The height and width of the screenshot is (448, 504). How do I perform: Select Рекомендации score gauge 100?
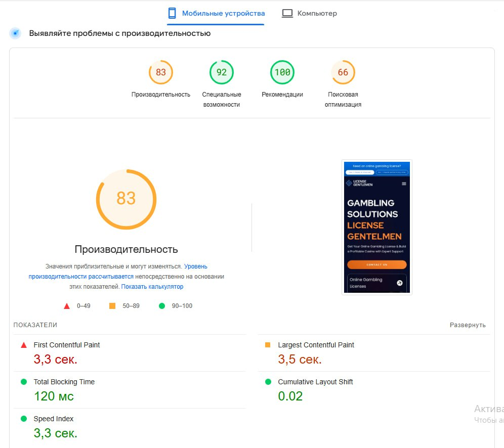(x=282, y=72)
